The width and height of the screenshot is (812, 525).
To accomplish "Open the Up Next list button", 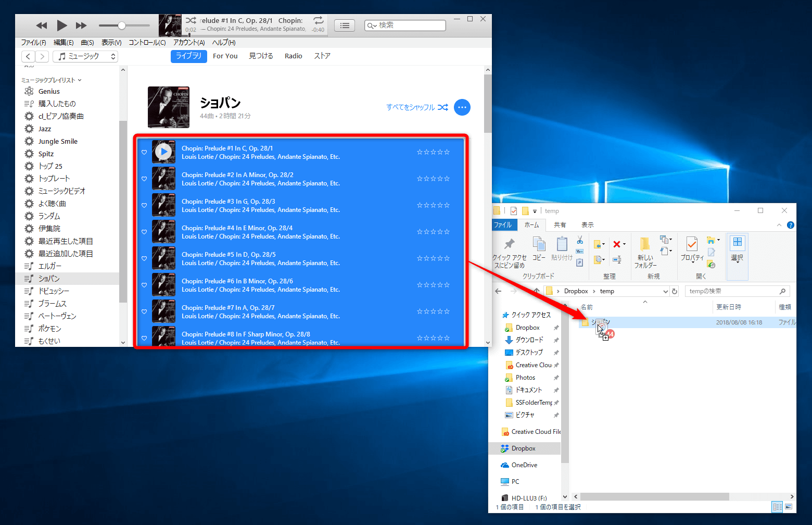I will [x=345, y=25].
